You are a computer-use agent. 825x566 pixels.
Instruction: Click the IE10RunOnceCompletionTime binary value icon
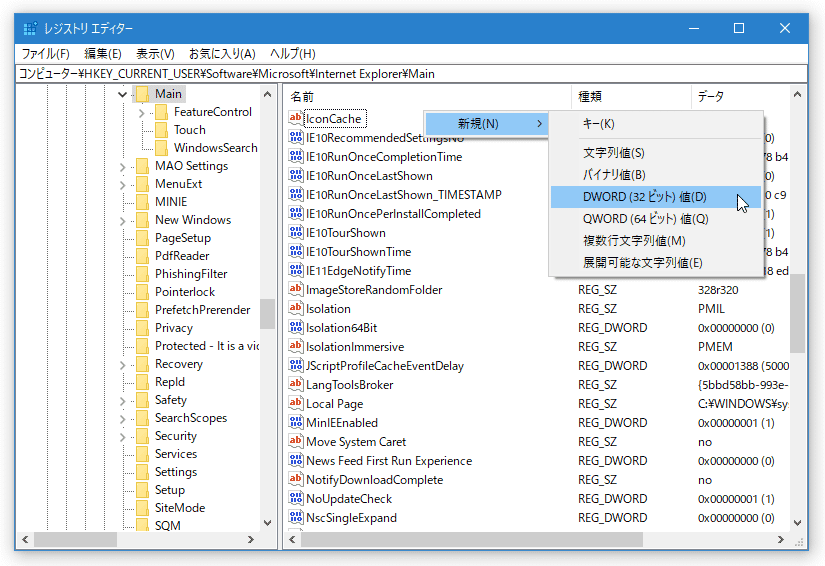[x=296, y=156]
